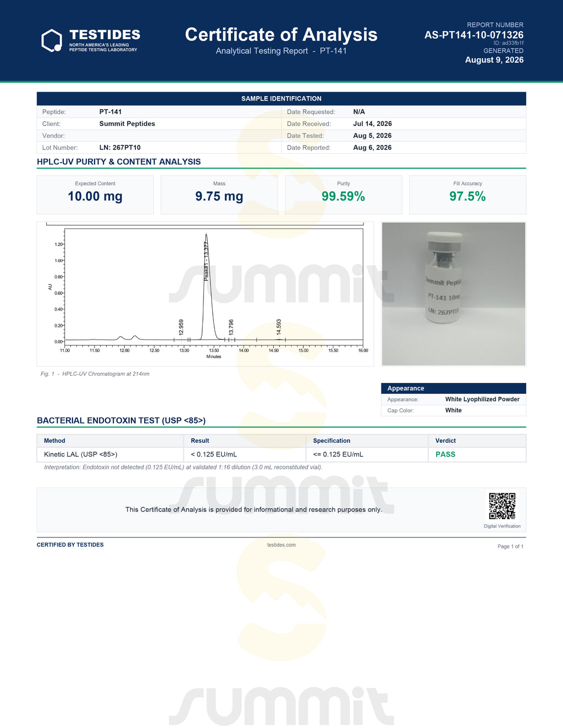Click the AU y-axis label
Image resolution: width=563 pixels, height=728 pixels.
(x=50, y=287)
